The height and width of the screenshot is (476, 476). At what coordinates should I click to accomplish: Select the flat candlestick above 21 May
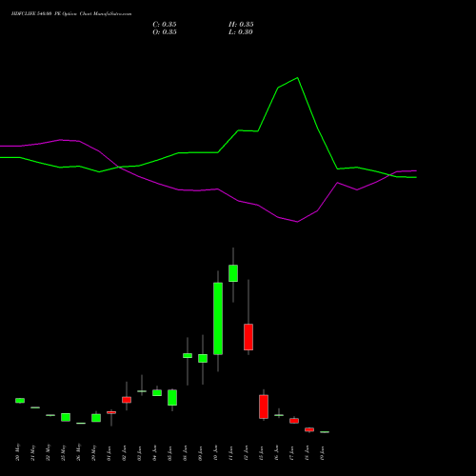(x=35, y=407)
